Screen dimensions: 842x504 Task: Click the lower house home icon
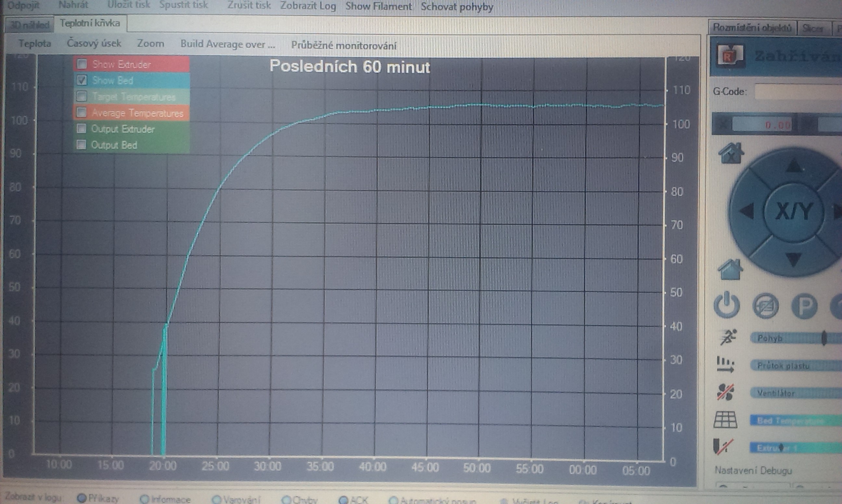coord(730,270)
